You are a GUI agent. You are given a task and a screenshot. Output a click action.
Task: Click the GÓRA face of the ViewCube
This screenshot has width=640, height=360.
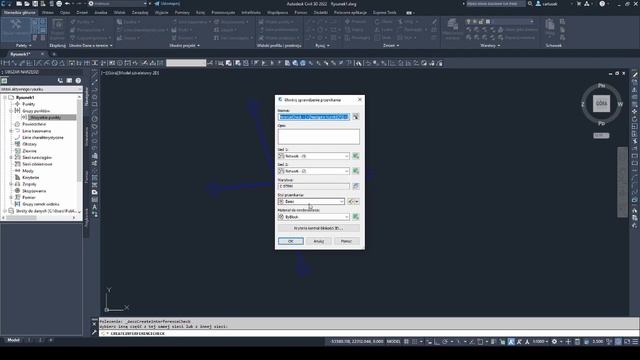click(x=601, y=104)
